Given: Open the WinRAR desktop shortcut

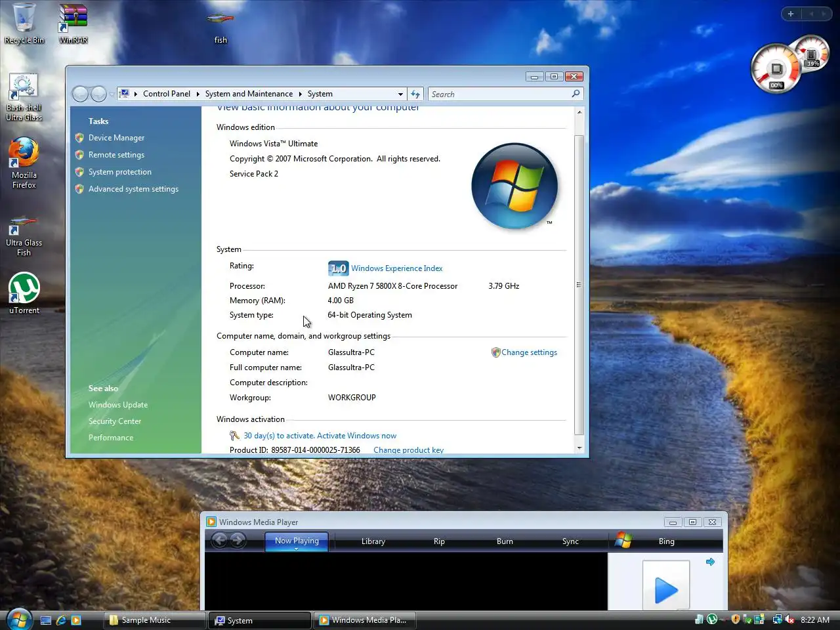Looking at the screenshot, I should pos(73,23).
